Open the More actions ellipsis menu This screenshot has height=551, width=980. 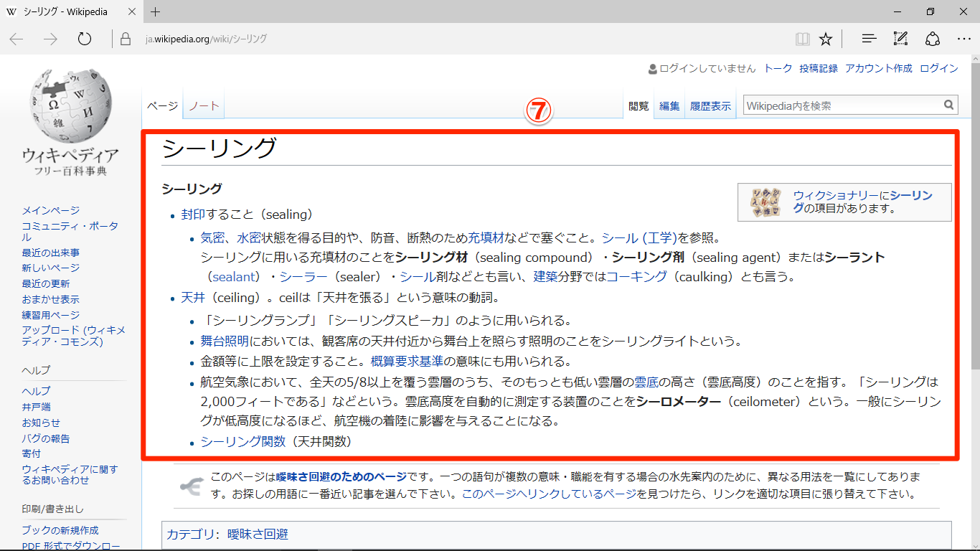pos(963,39)
